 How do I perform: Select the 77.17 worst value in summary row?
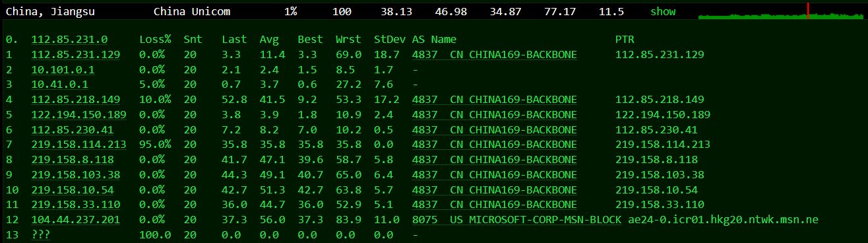[x=560, y=12]
